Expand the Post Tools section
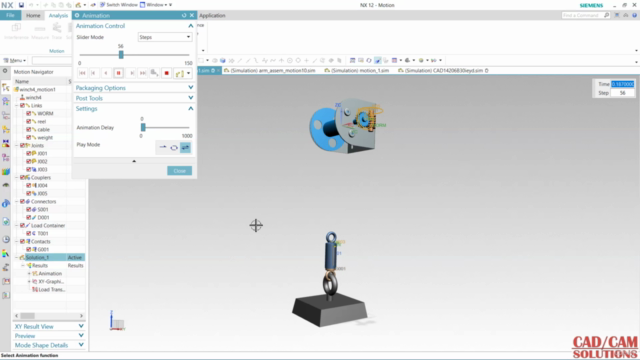The width and height of the screenshot is (640, 360). [x=191, y=98]
